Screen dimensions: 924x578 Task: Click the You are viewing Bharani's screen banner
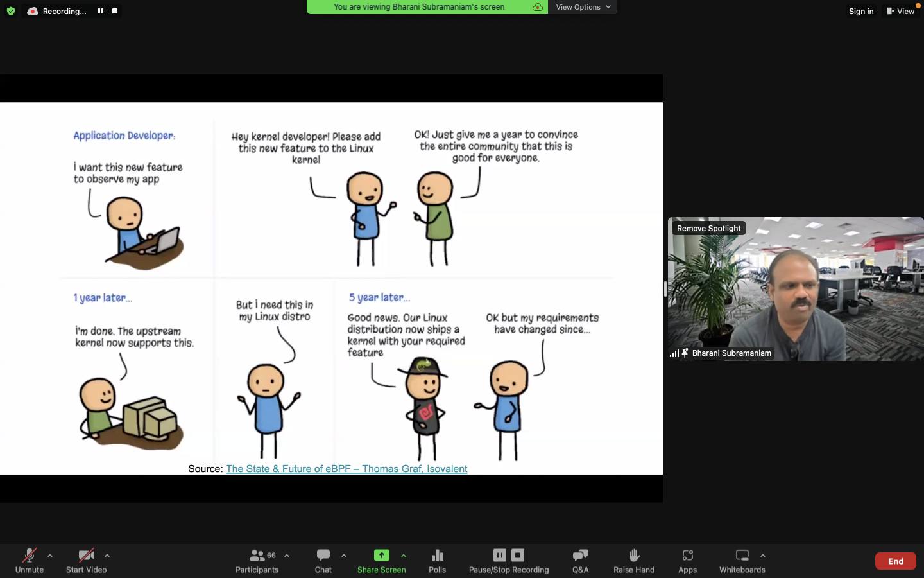(419, 7)
